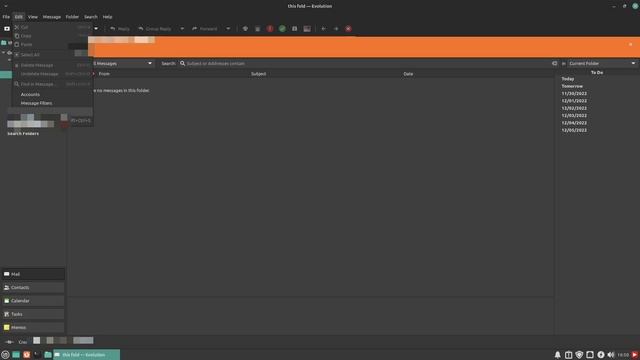This screenshot has height=360, width=640.
Task: Select 12/05/2022 in To Do pane
Action: point(574,130)
